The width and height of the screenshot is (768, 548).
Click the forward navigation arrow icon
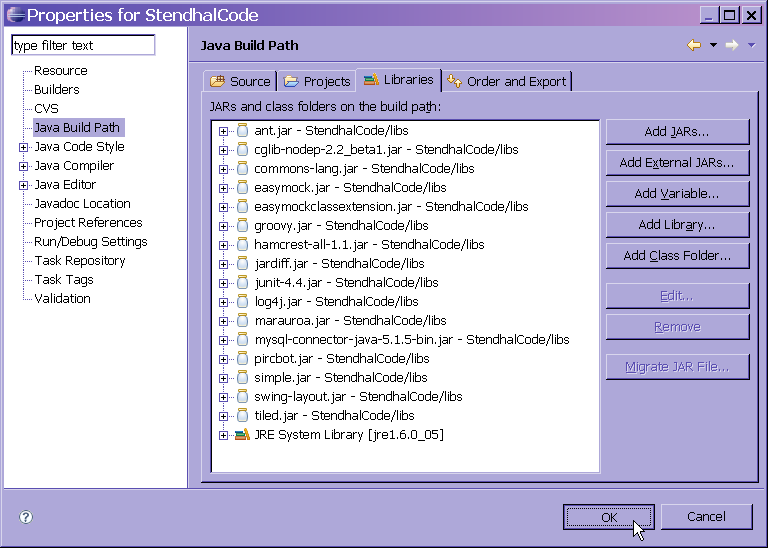coord(732,45)
